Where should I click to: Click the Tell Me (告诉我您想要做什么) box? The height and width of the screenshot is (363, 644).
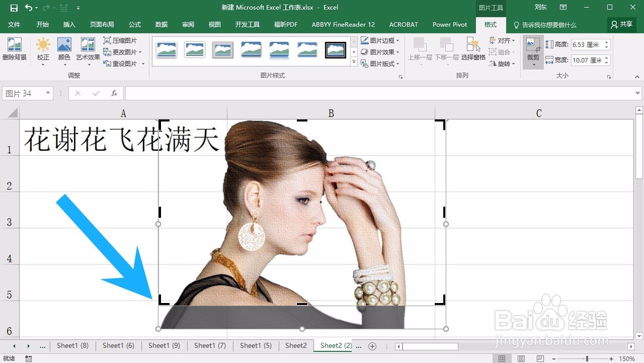pos(545,25)
